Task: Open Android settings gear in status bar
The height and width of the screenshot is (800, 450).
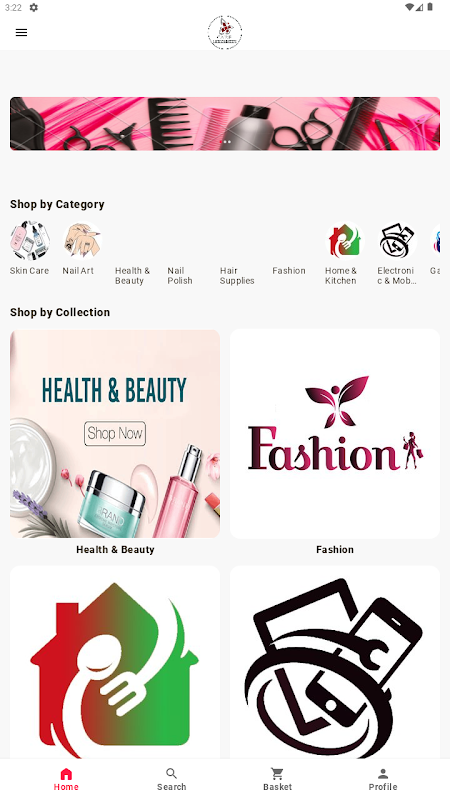Action: coord(34,7)
